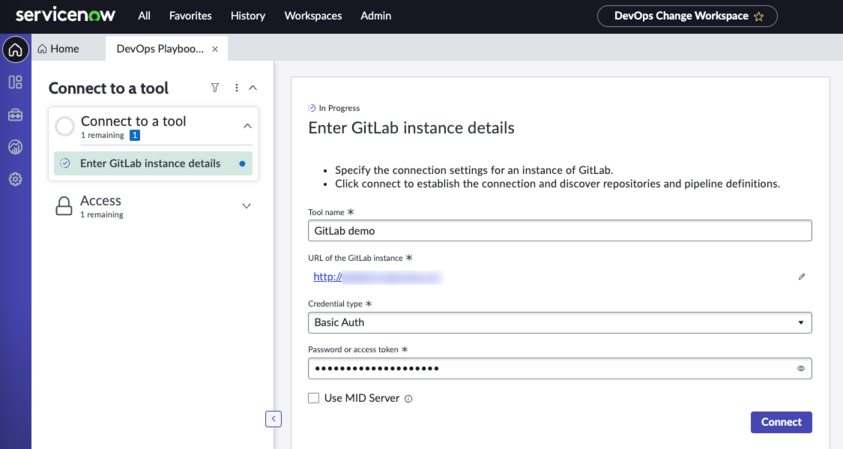
Task: Click the blue 1 remaining badge
Action: click(x=135, y=136)
